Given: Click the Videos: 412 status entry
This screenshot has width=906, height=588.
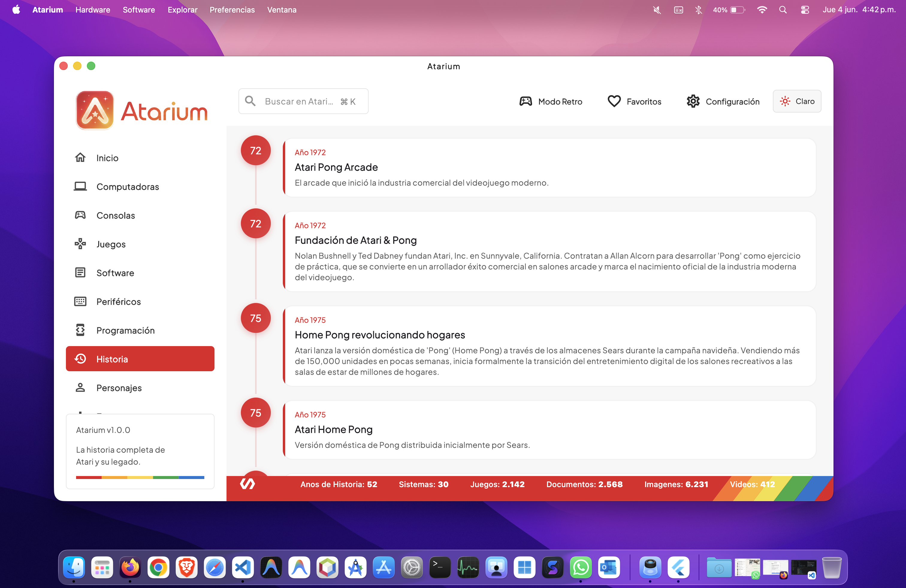Looking at the screenshot, I should (752, 484).
